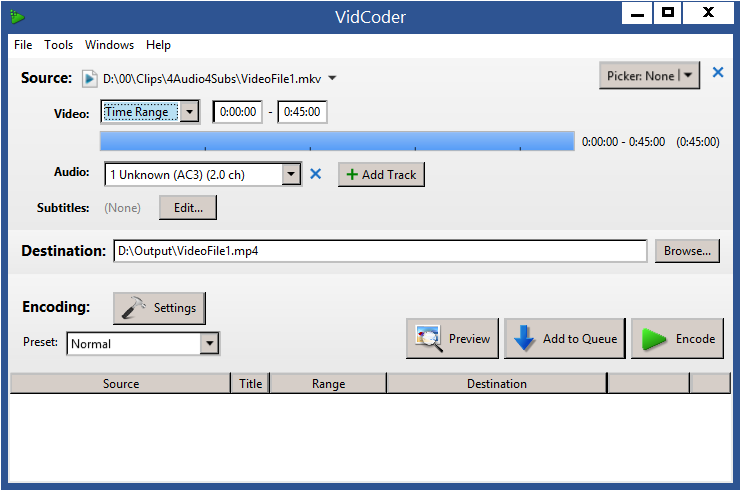Click the start time field 0:00:00
The width and height of the screenshot is (741, 491).
tap(238, 112)
